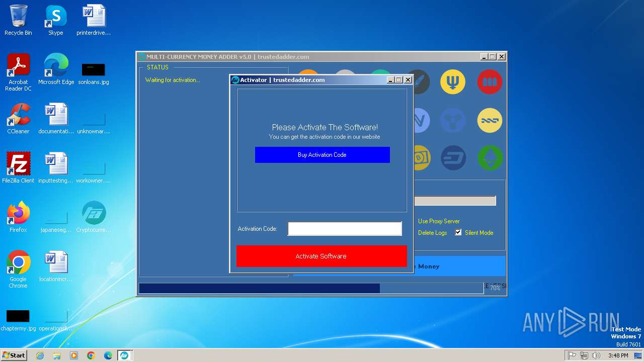Viewport: 644px width, 362px height.
Task: Click the 'Activation Code:' label
Action: point(257,229)
